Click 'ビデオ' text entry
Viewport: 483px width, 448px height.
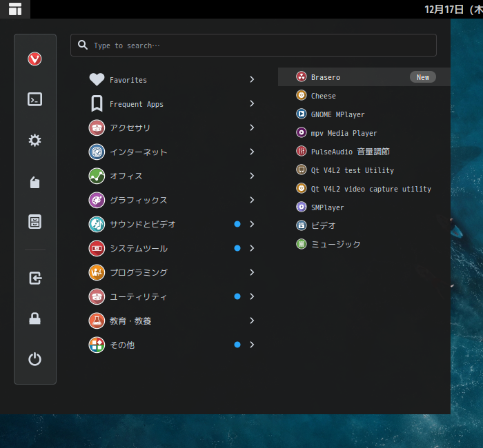click(x=324, y=226)
